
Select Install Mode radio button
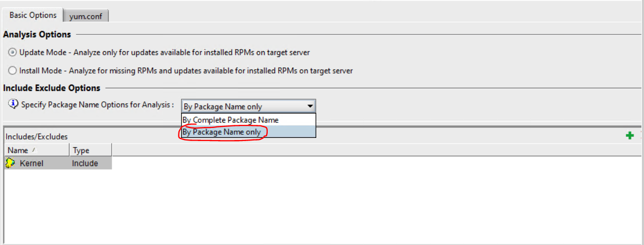(13, 71)
